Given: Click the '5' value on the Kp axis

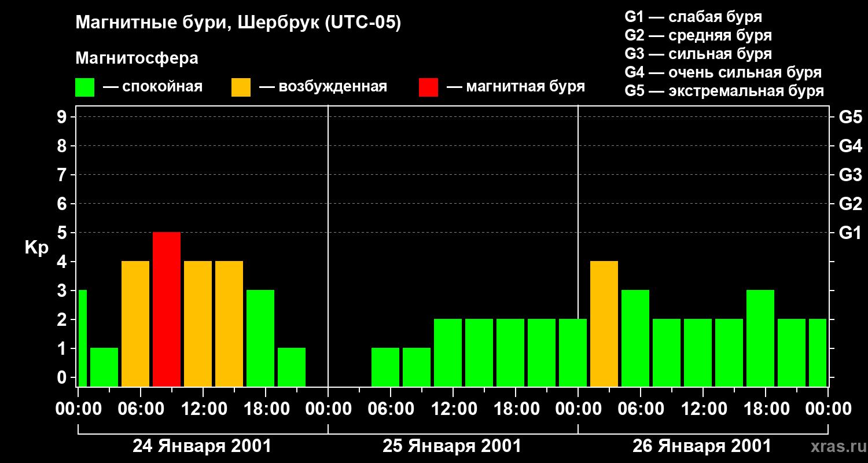Looking at the screenshot, I should [x=63, y=233].
